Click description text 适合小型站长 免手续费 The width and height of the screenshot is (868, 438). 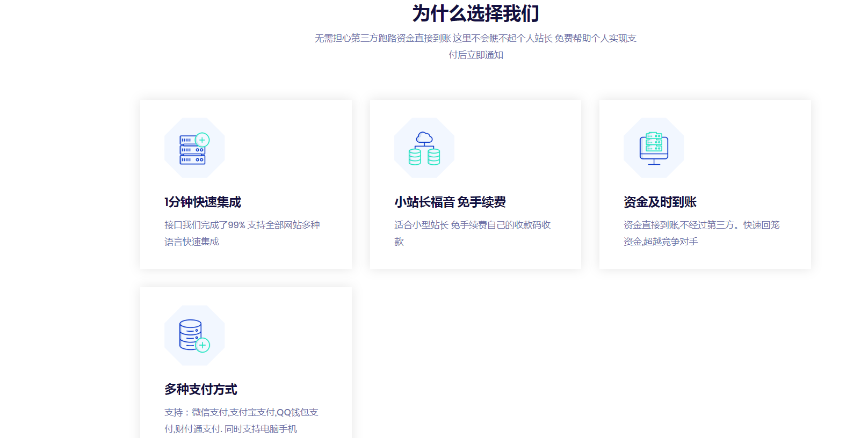(472, 225)
